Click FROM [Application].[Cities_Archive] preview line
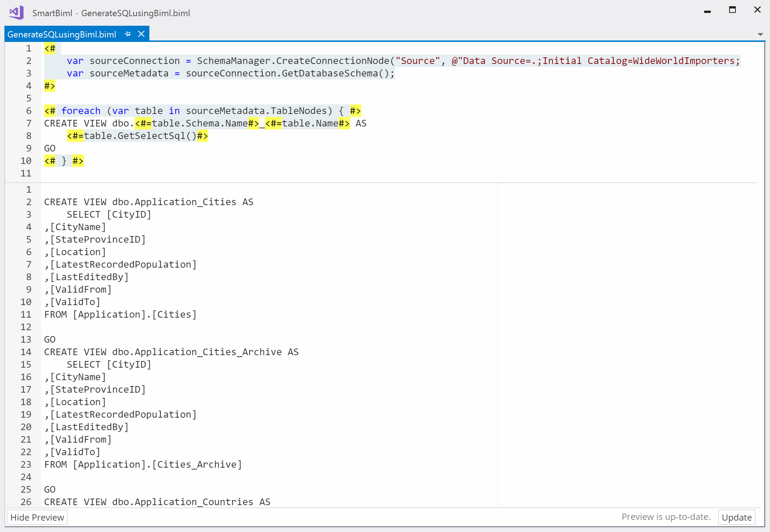The width and height of the screenshot is (770, 532). tap(143, 464)
